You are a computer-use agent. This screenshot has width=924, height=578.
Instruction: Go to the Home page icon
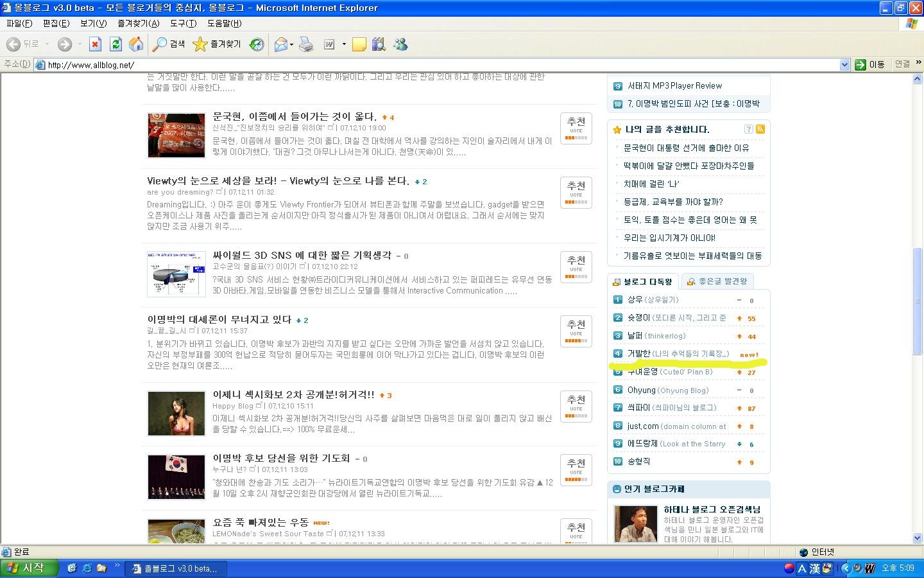(136, 44)
